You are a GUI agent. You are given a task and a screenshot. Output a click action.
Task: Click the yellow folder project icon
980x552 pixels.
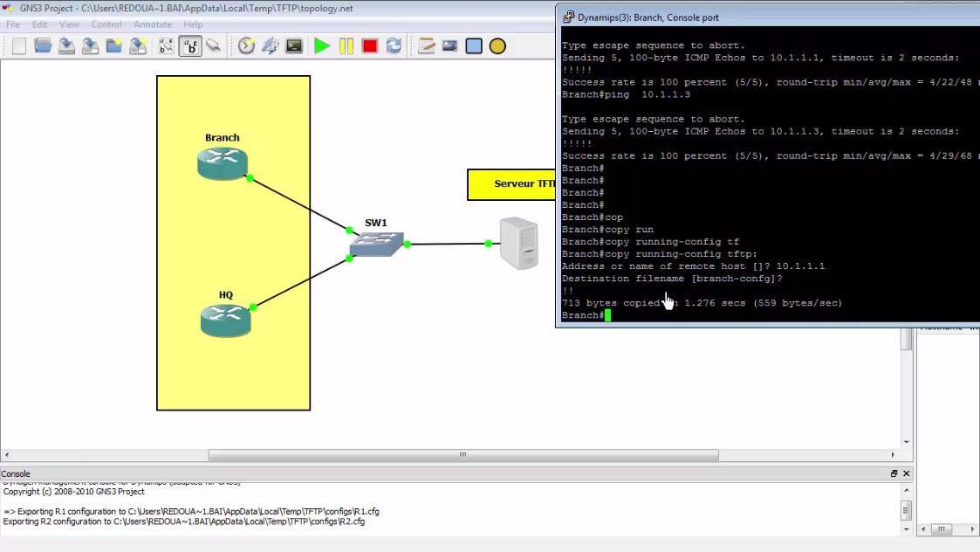[x=113, y=45]
